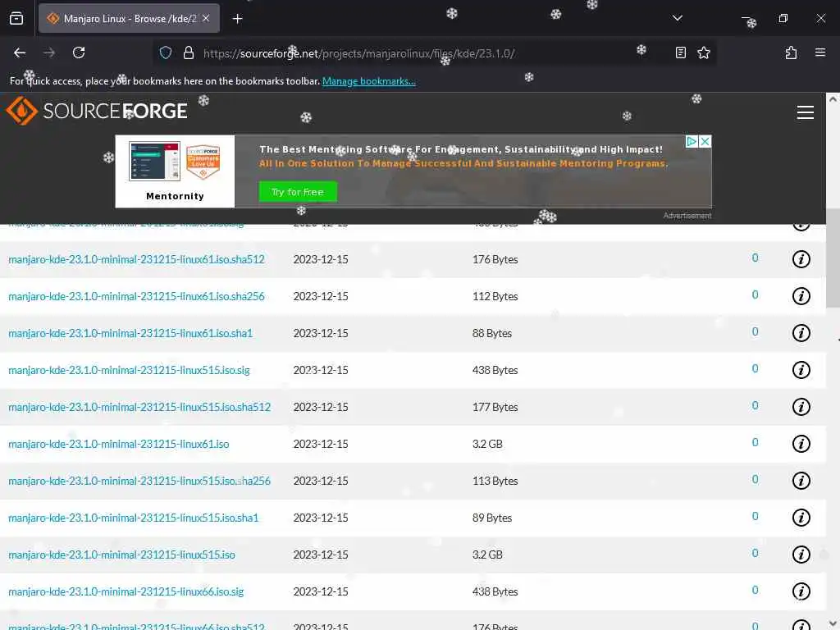The width and height of the screenshot is (840, 630).
Task: Click the Mentornity ad thumbnail
Action: [x=175, y=171]
